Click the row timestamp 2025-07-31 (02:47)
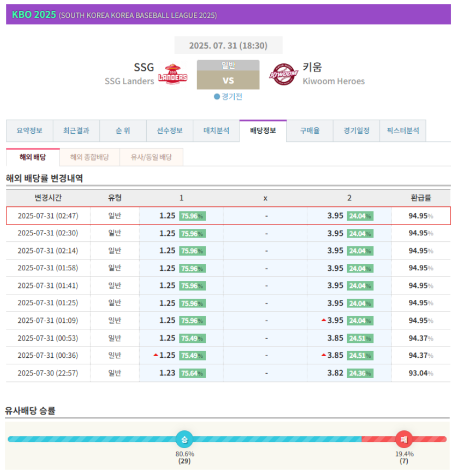455x476 pixels. 48,216
